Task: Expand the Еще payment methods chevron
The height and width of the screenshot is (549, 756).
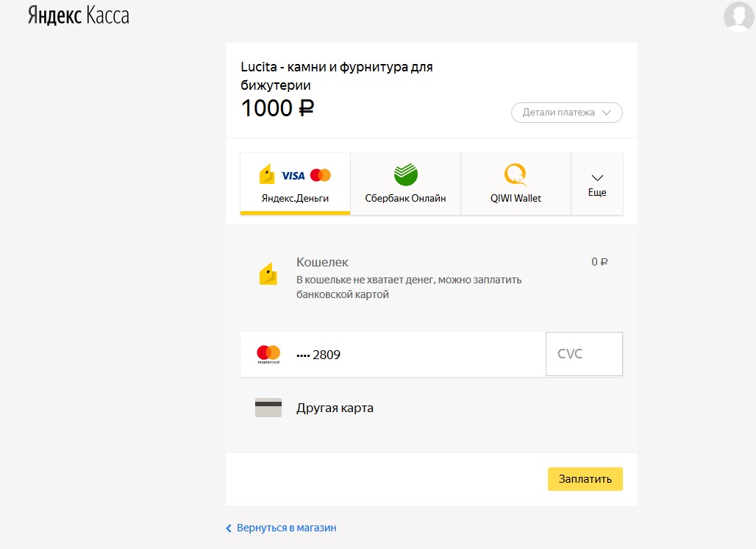Action: click(597, 178)
